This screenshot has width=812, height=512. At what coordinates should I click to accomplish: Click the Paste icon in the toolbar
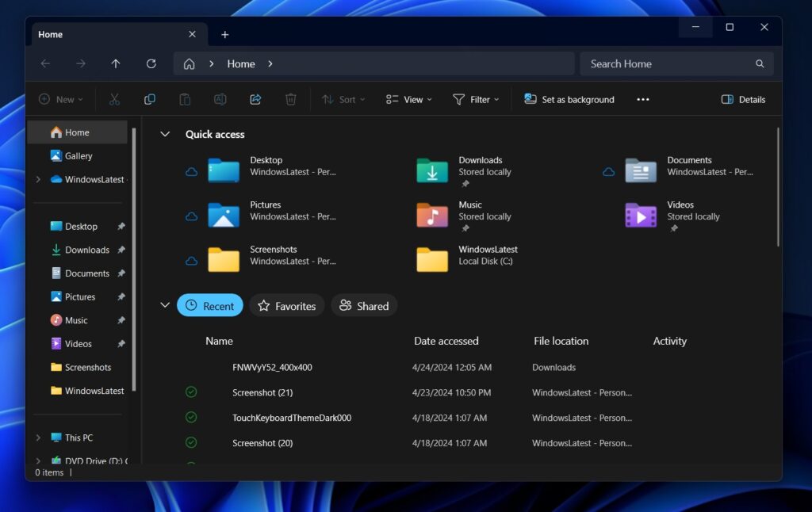[x=185, y=98]
